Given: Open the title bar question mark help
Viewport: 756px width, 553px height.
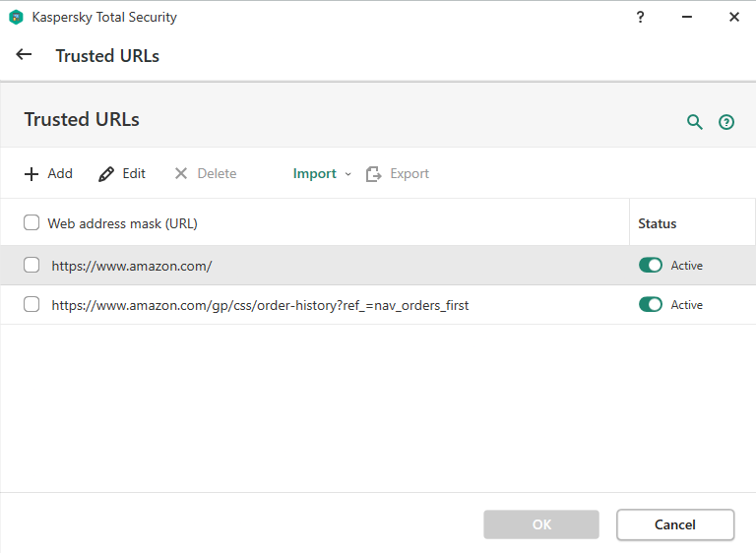Looking at the screenshot, I should tap(640, 18).
